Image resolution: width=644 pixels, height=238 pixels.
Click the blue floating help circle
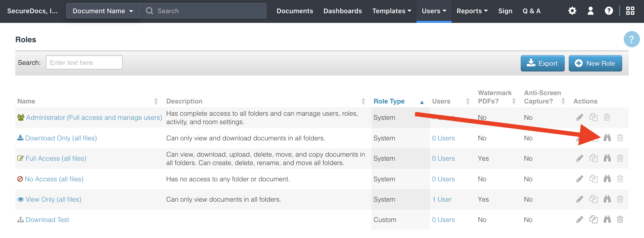(x=632, y=39)
